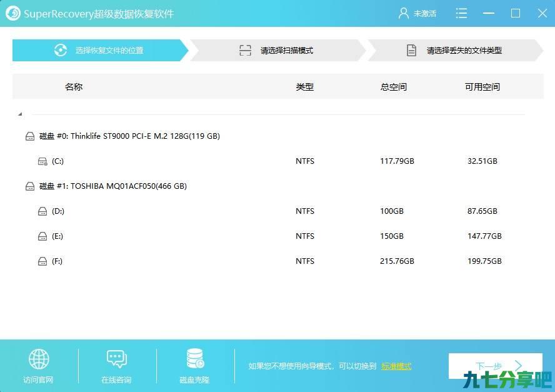The height and width of the screenshot is (392, 555).
Task: Click 87.65GB free space value
Action: (x=482, y=211)
